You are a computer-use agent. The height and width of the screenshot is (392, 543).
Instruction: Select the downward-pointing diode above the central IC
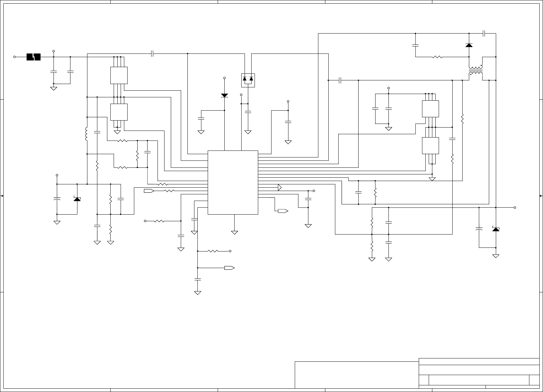(x=225, y=95)
